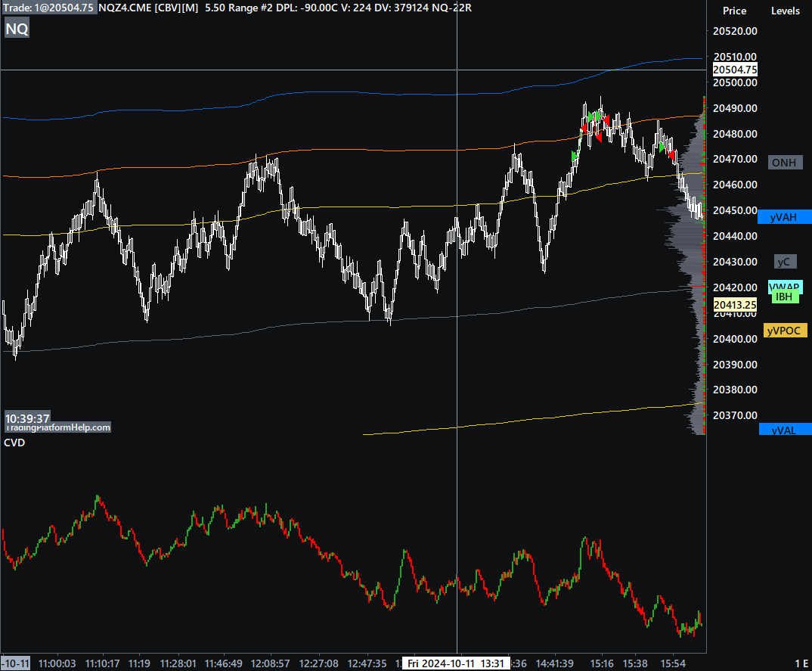
Task: Click the 10:39:37 clock display
Action: click(x=27, y=418)
